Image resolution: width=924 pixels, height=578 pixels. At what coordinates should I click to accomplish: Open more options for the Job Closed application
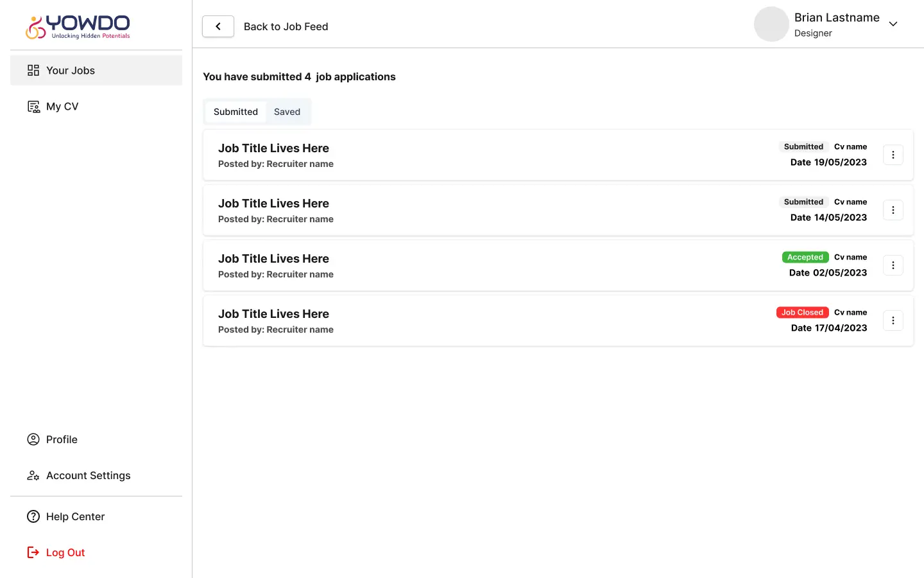click(x=893, y=320)
